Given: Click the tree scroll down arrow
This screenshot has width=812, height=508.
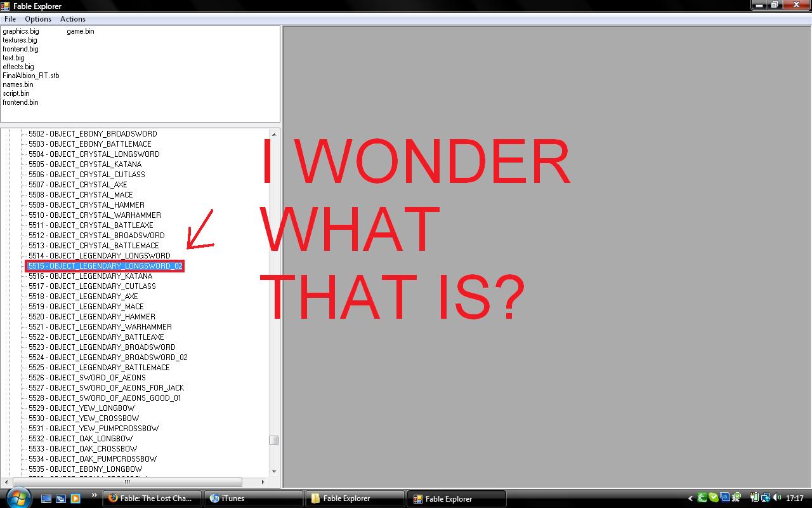Looking at the screenshot, I should click(x=274, y=471).
